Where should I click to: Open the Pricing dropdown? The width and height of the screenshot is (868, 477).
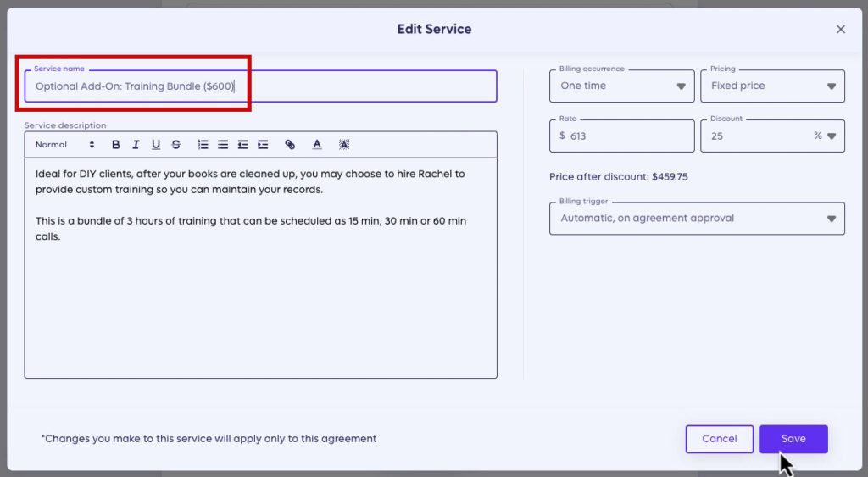[772, 86]
